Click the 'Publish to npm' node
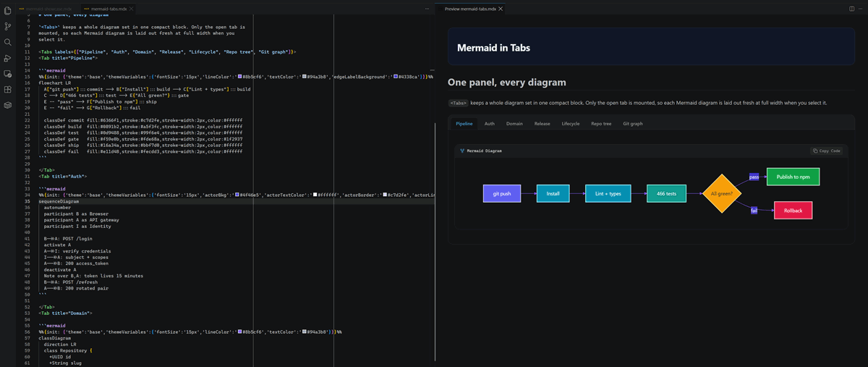 pyautogui.click(x=793, y=177)
